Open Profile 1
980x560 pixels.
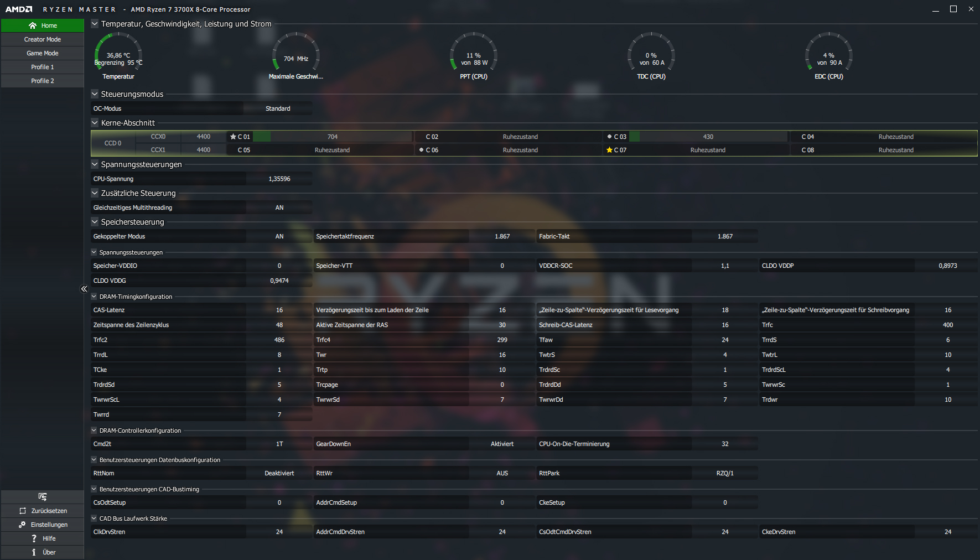point(43,67)
